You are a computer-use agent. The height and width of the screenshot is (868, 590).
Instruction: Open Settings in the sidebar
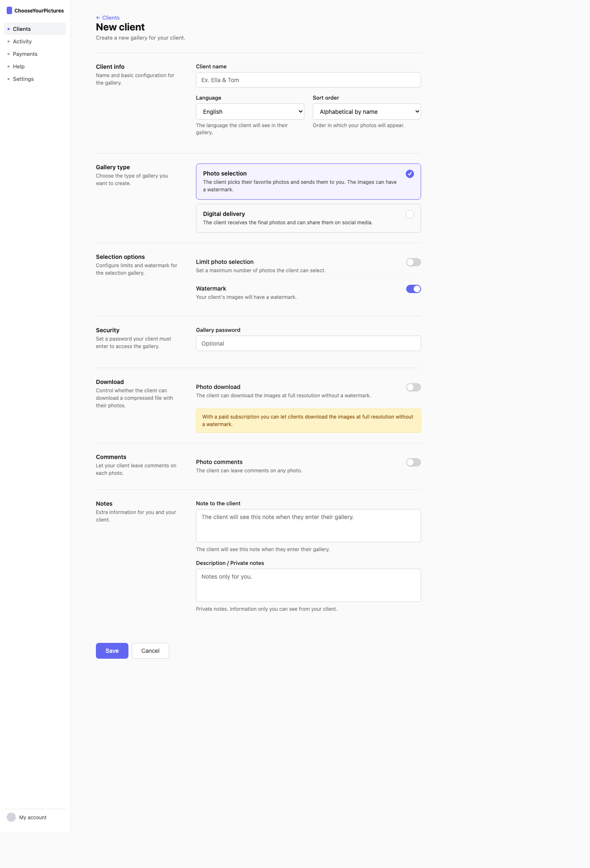pyautogui.click(x=35, y=79)
